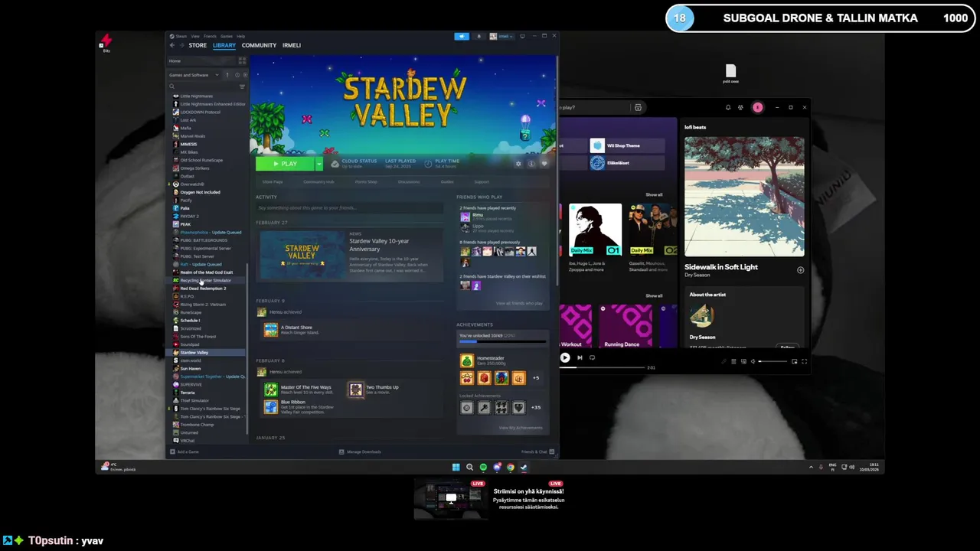Skip to next track in Spotify
Screen dimensions: 980x551
coord(580,357)
